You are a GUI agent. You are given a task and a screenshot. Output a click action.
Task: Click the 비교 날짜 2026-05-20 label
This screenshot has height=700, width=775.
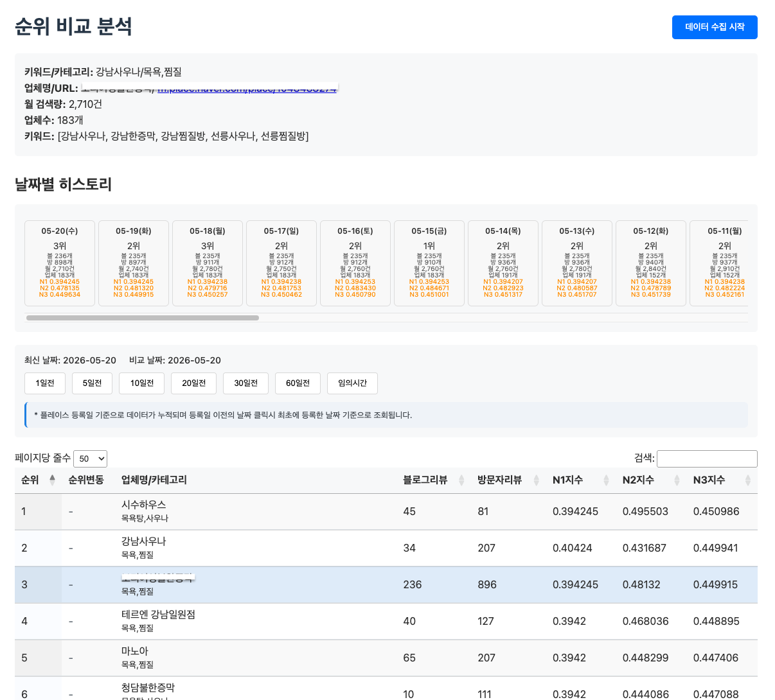pos(175,360)
